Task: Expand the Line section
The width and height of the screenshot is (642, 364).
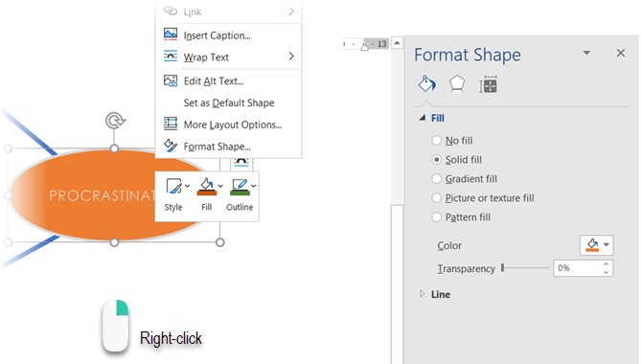Action: pyautogui.click(x=423, y=294)
